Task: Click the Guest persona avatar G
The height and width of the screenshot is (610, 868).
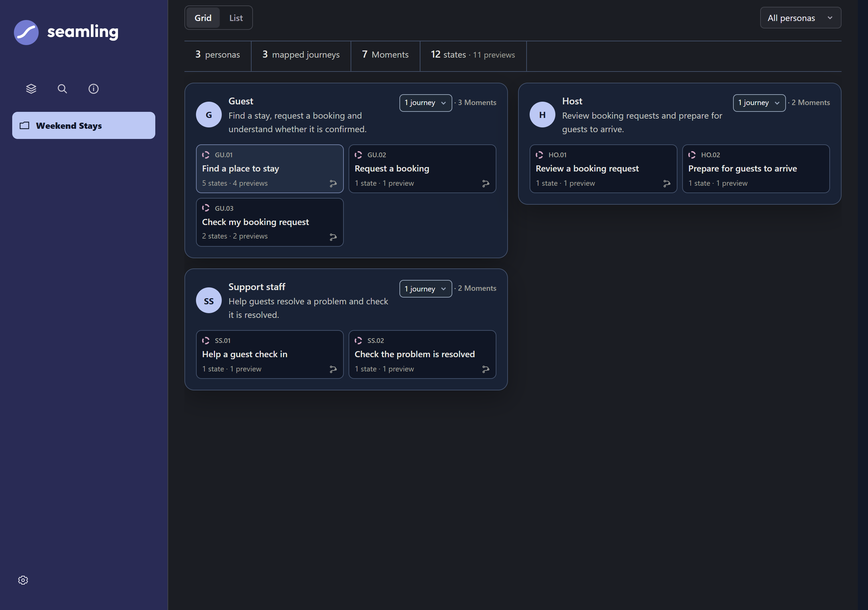Action: click(x=209, y=115)
